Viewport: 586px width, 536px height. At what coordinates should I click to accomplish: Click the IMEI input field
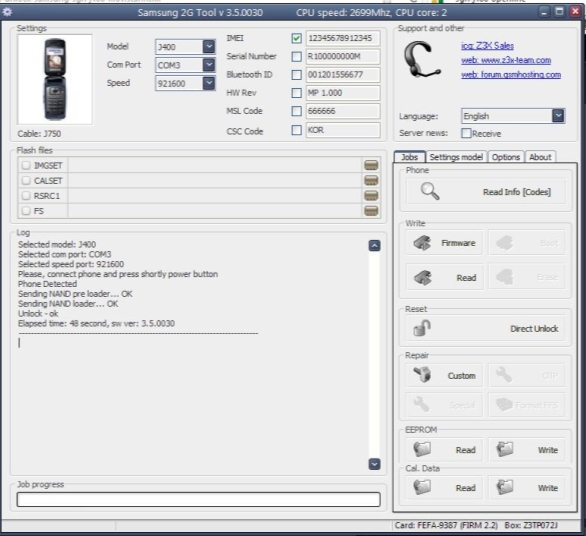343,38
